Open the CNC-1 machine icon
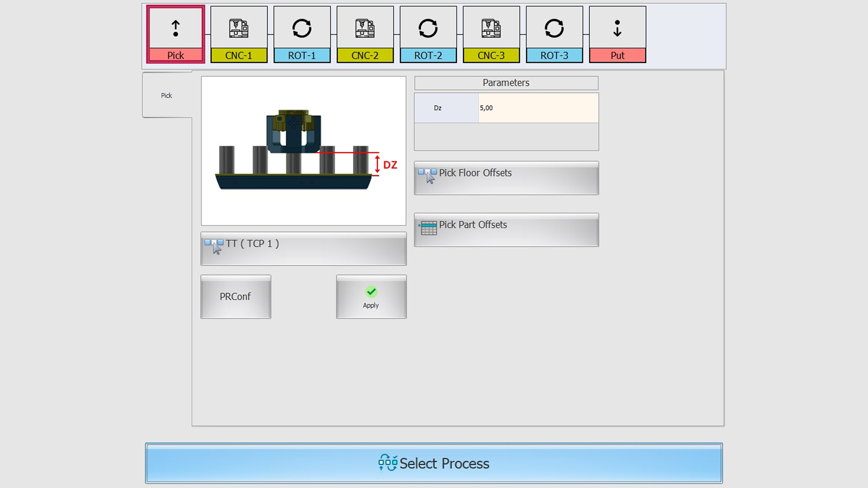This screenshot has height=488, width=868. [x=239, y=33]
